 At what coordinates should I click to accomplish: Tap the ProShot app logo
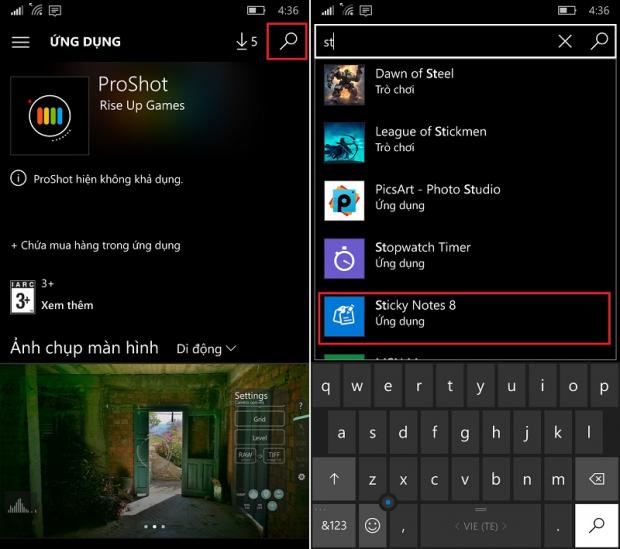[x=49, y=116]
